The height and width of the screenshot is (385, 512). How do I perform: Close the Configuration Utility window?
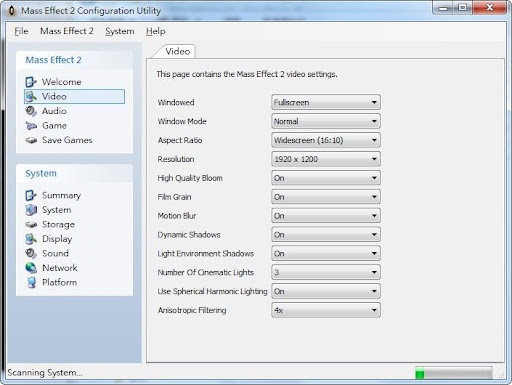click(489, 8)
